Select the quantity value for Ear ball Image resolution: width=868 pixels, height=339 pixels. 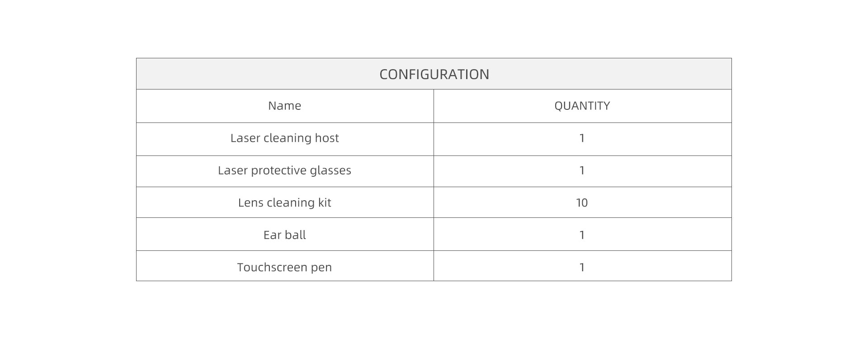(582, 235)
